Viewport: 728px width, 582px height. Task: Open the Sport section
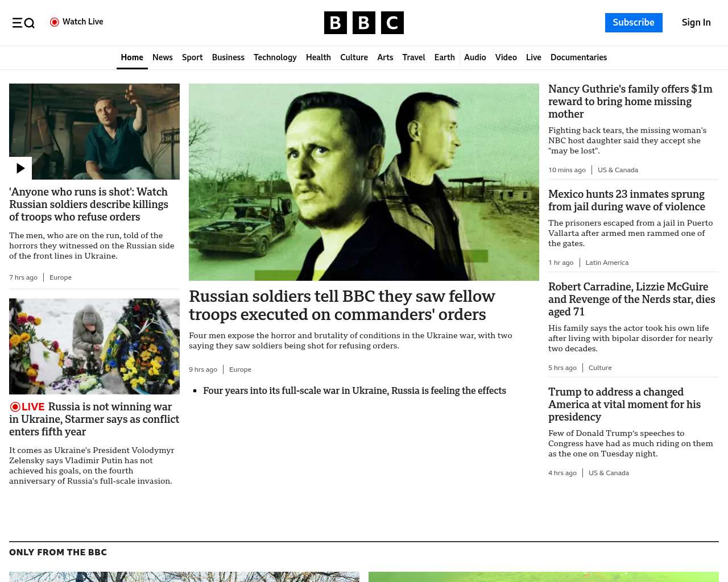[x=192, y=57]
